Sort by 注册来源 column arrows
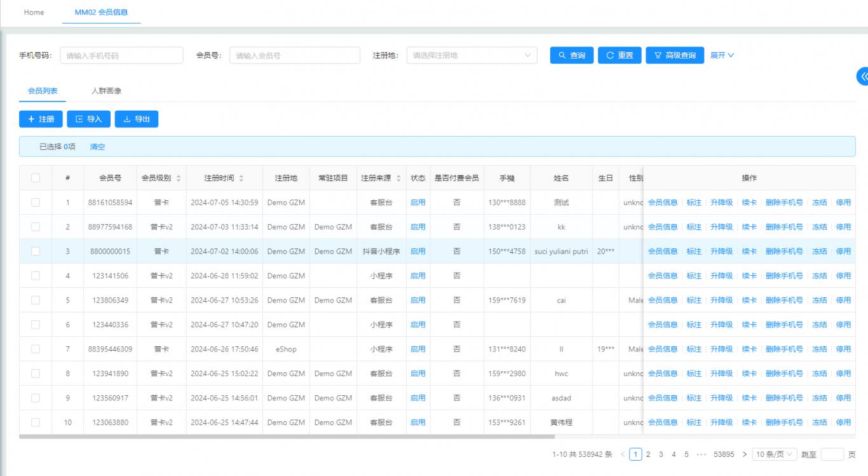The height and width of the screenshot is (476, 868). 398,178
